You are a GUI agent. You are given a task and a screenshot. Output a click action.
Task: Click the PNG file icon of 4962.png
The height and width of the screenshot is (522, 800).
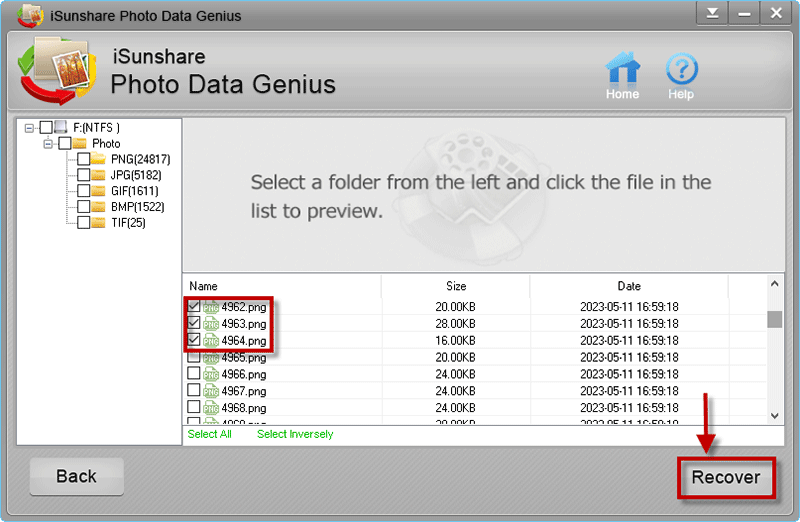211,307
